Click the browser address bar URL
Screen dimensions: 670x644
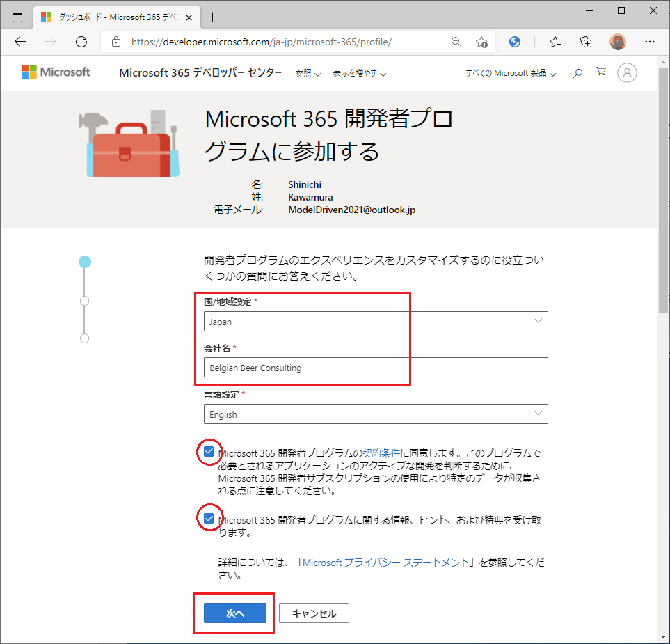point(262,42)
